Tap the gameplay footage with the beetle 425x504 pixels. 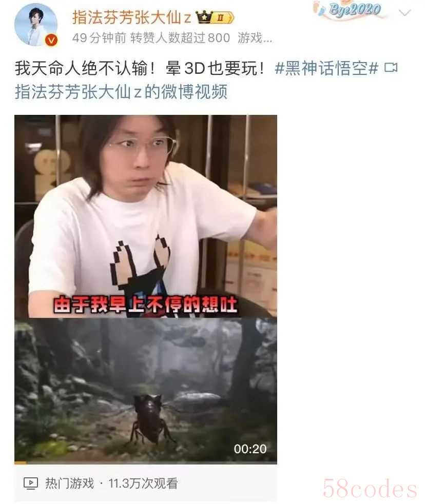(146, 390)
